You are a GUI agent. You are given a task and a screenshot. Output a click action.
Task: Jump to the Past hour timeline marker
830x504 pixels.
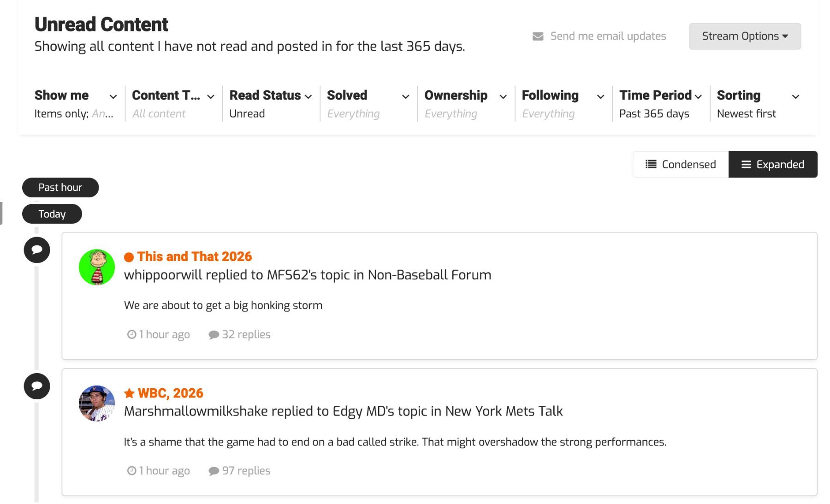tap(60, 188)
